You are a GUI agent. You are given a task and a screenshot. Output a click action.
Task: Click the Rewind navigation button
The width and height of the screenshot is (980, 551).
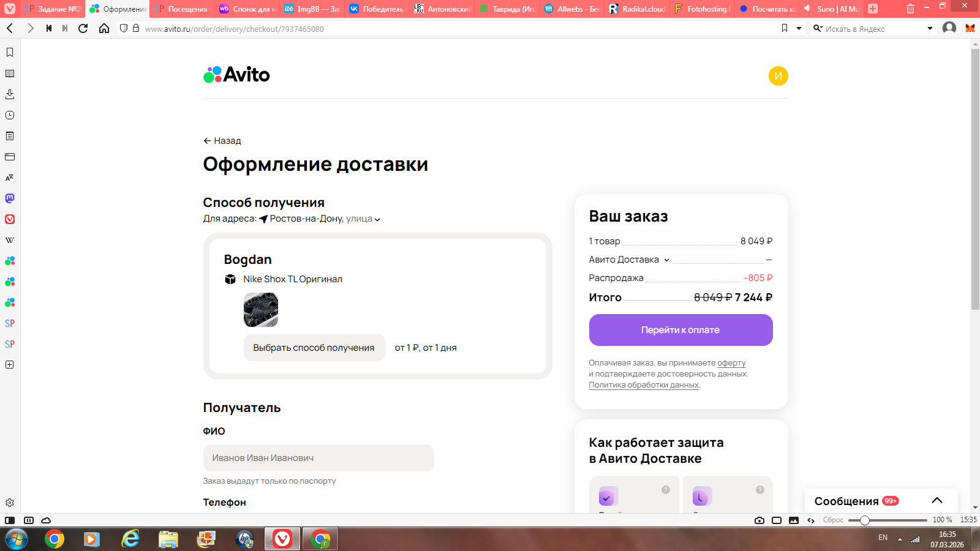click(x=49, y=28)
